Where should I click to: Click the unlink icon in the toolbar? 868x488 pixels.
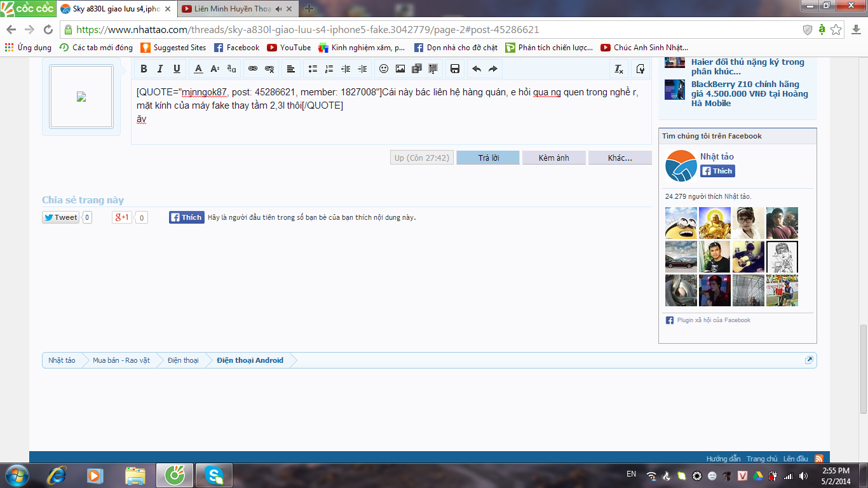tap(269, 69)
